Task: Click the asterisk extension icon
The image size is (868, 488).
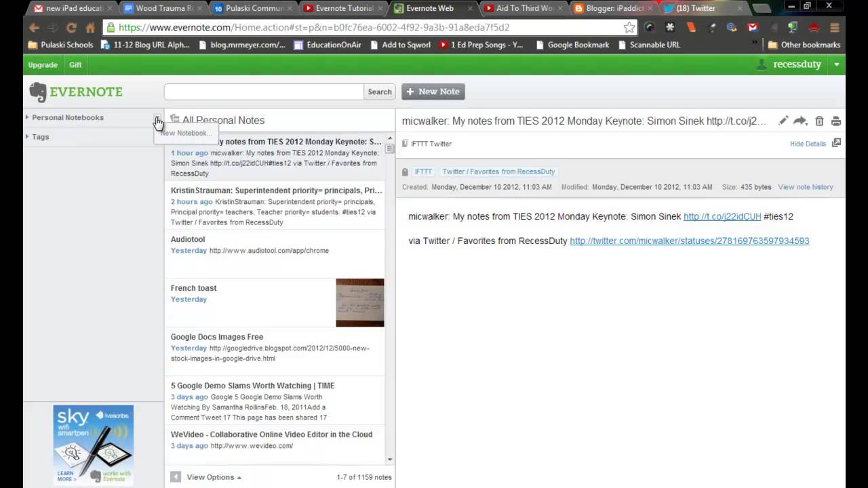Action: click(670, 28)
